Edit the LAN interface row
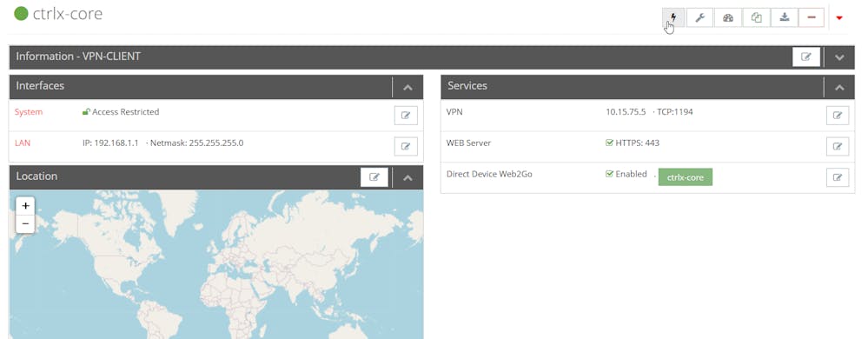 point(406,146)
